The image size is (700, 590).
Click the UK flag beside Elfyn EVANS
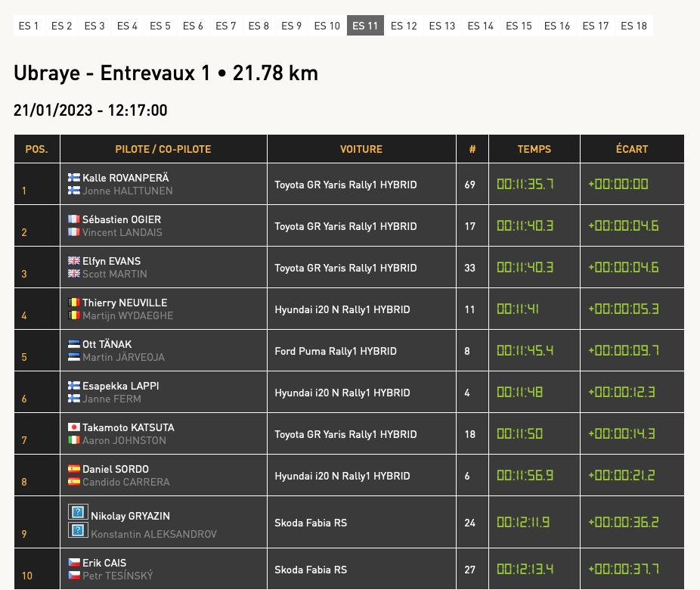(74, 260)
